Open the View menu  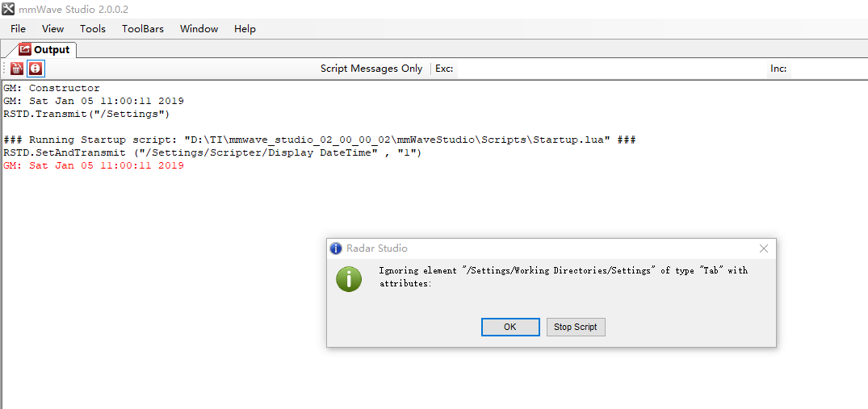(52, 29)
